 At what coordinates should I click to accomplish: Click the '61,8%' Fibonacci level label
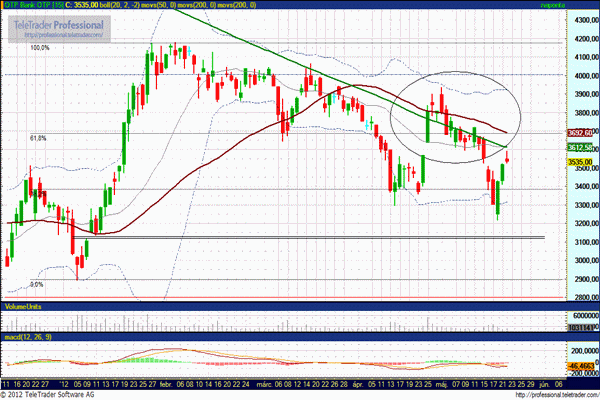click(38, 138)
